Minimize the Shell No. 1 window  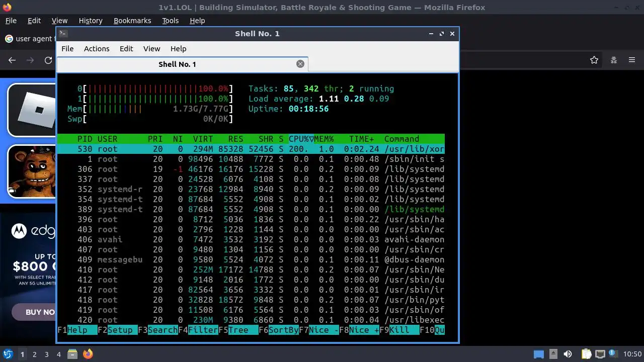(431, 33)
